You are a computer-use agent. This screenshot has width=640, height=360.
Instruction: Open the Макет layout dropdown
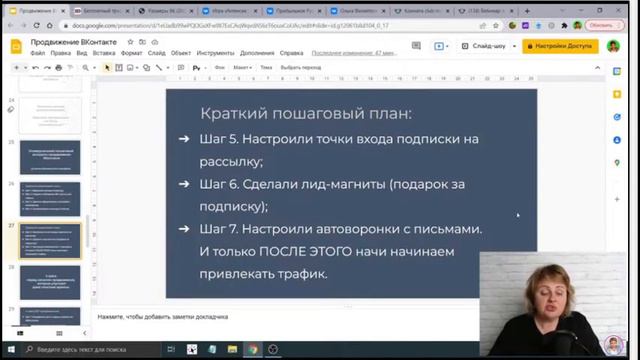click(242, 67)
